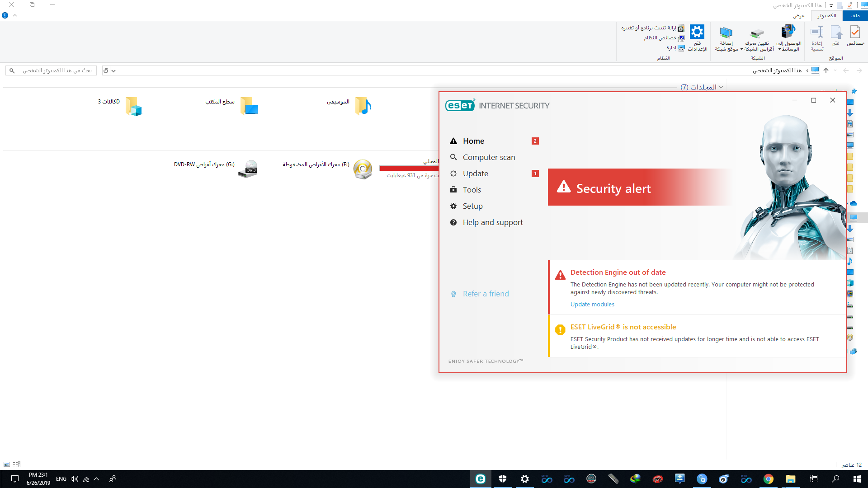Open the Quick Access Toolbar customize dropdown
The height and width of the screenshot is (488, 868).
tap(831, 5)
